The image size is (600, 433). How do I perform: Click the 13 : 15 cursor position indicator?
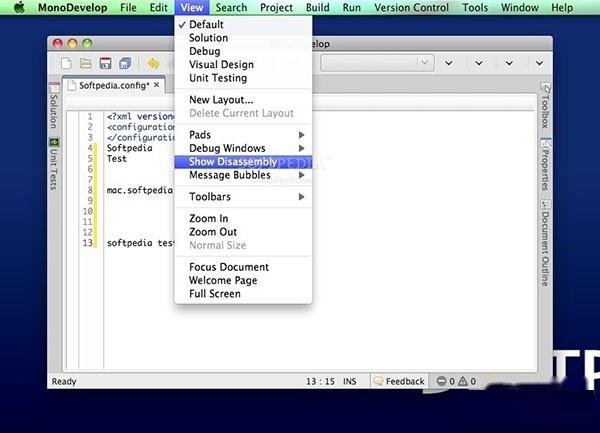click(x=320, y=381)
